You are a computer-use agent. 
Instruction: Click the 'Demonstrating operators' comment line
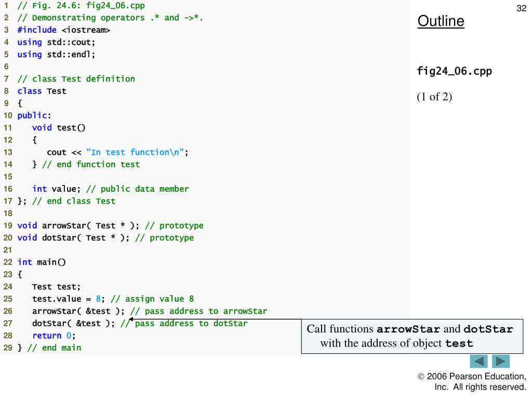pyautogui.click(x=110, y=18)
